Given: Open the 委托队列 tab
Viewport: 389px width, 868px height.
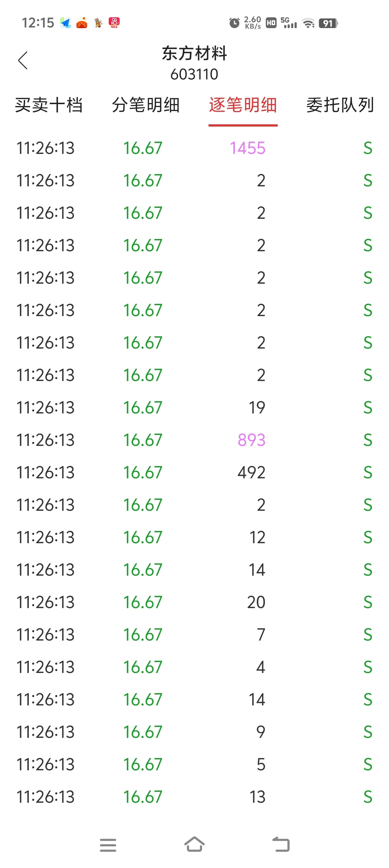Looking at the screenshot, I should click(340, 105).
